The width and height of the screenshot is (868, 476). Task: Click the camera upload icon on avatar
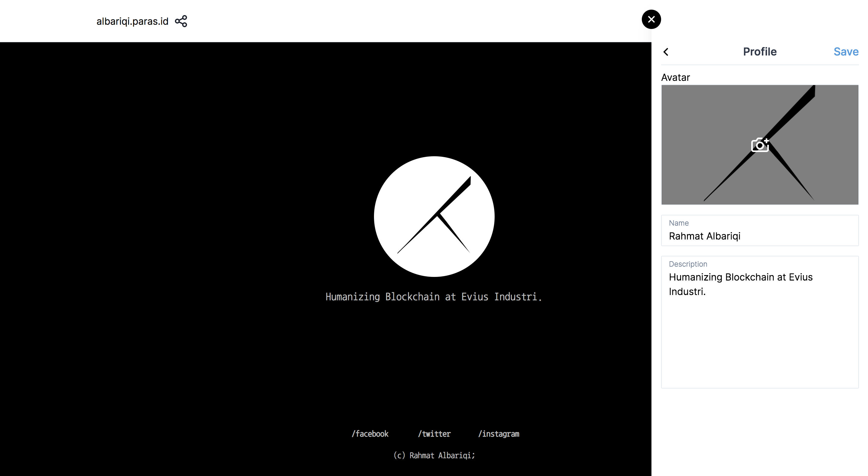760,145
